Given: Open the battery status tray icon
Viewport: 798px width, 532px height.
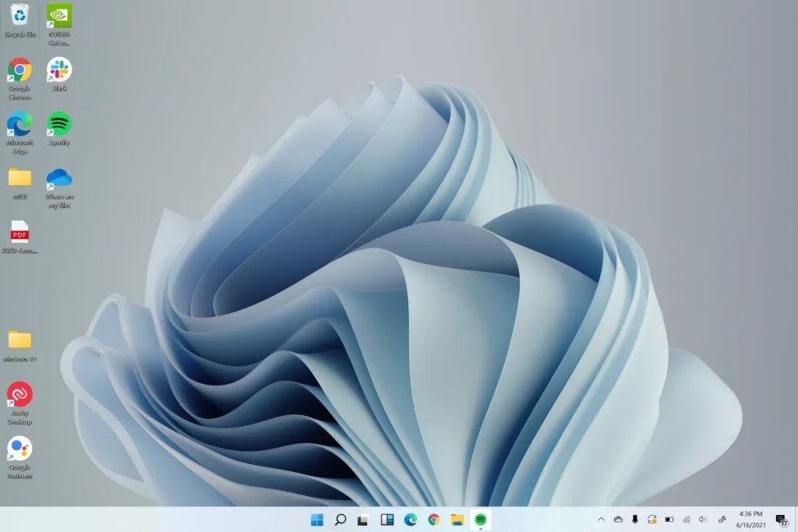Looking at the screenshot, I should pyautogui.click(x=669, y=520).
